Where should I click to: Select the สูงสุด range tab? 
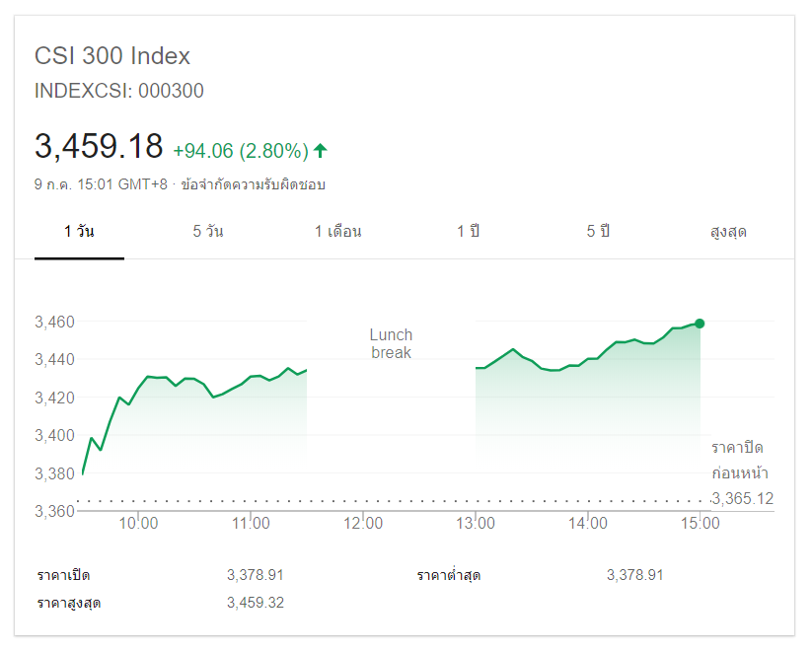[x=728, y=232]
